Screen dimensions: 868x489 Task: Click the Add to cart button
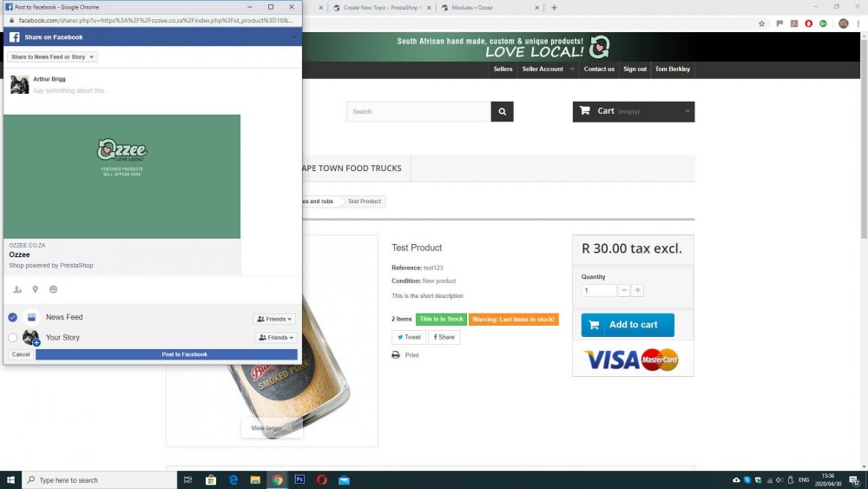(628, 325)
